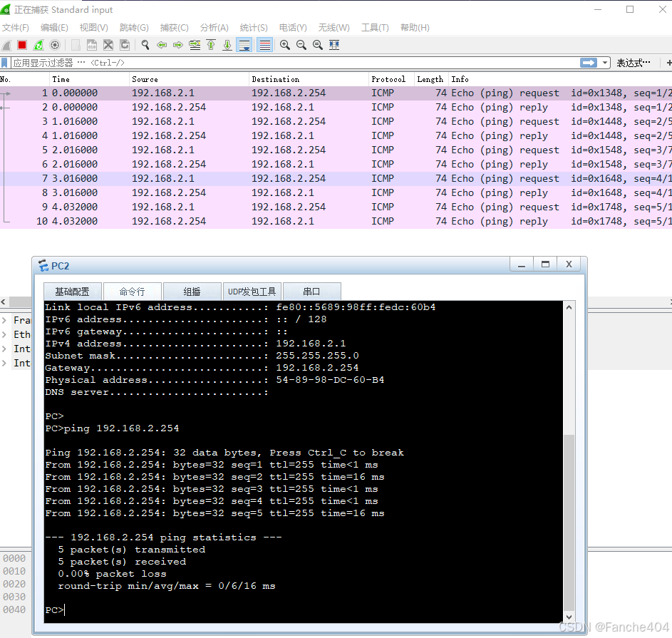Click the PC2 window title icon
Viewport: 672px width, 638px height.
pyautogui.click(x=43, y=265)
